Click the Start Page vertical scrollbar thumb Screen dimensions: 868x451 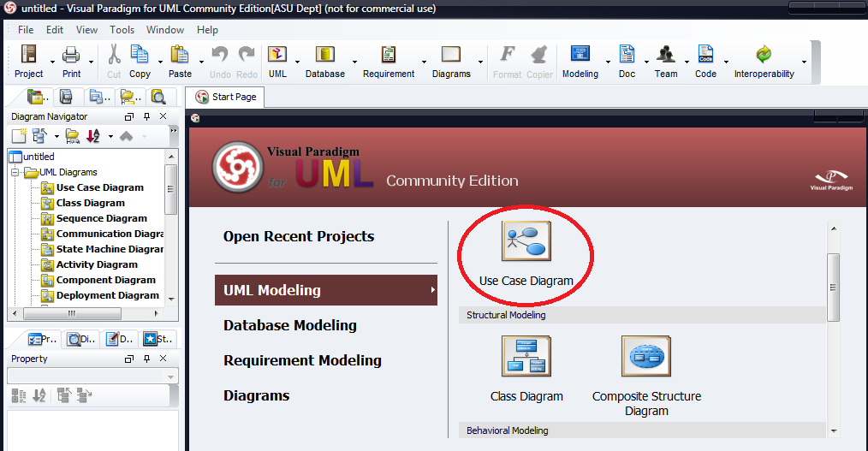[x=833, y=288]
